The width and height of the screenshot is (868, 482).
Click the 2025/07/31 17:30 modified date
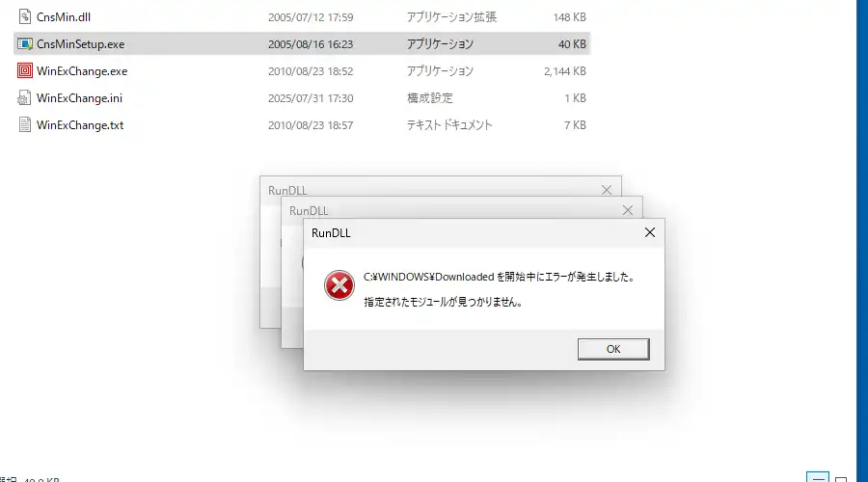[x=311, y=98]
